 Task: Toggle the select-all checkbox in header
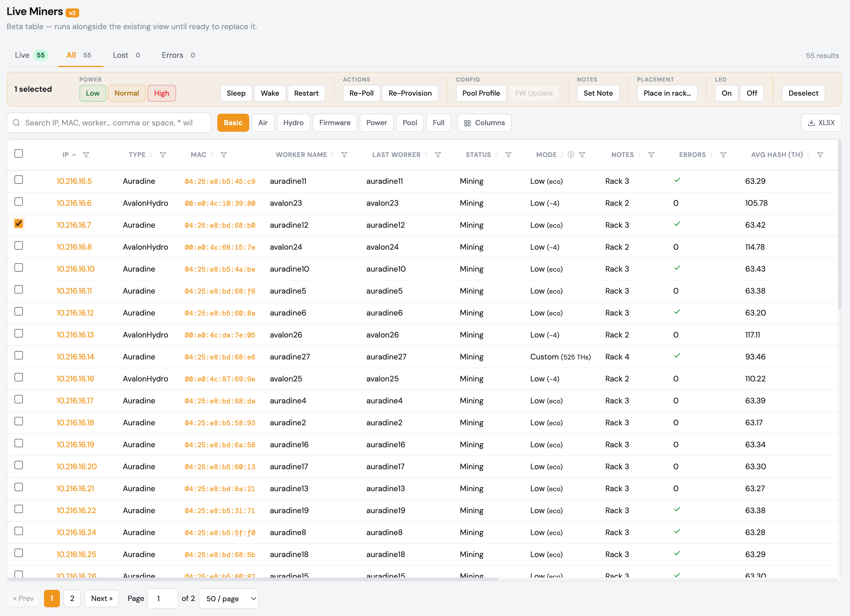click(19, 153)
